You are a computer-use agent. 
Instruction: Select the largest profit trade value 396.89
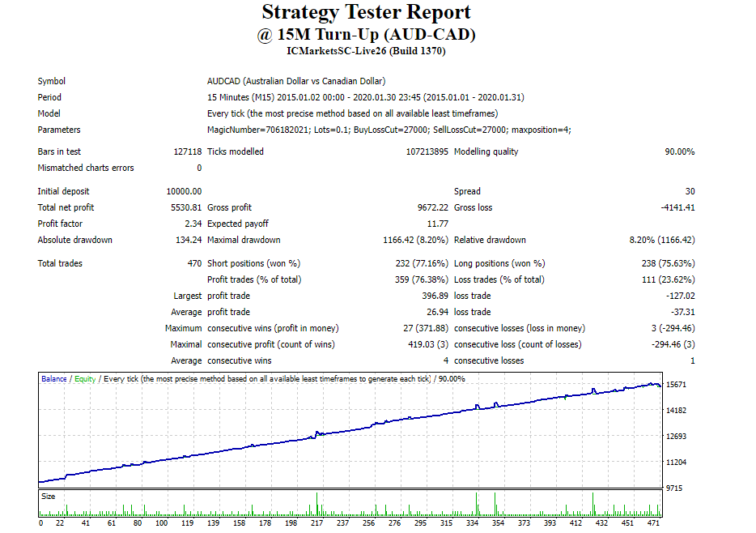click(x=435, y=296)
